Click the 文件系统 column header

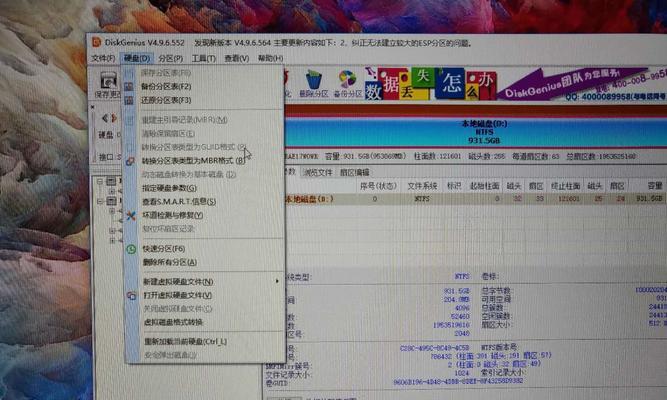[x=422, y=186]
